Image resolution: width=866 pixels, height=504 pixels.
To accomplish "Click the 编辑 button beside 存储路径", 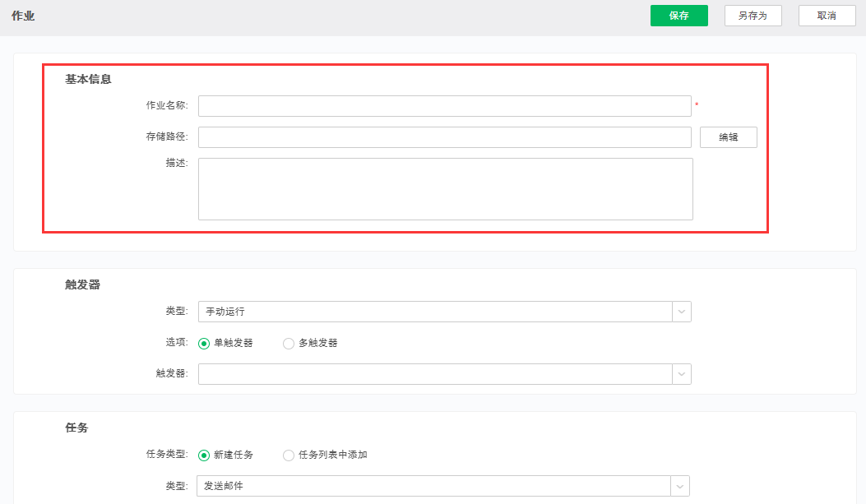I will tap(728, 137).
